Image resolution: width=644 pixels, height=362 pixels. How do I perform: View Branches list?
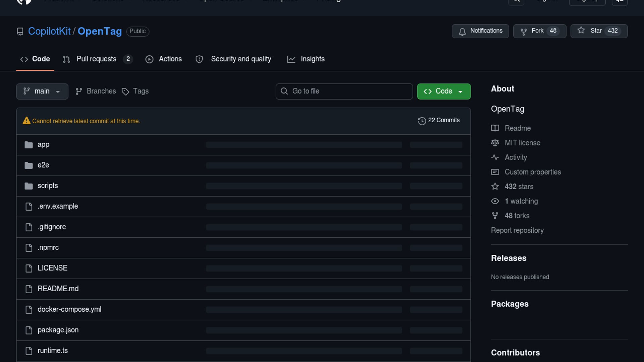(x=96, y=91)
